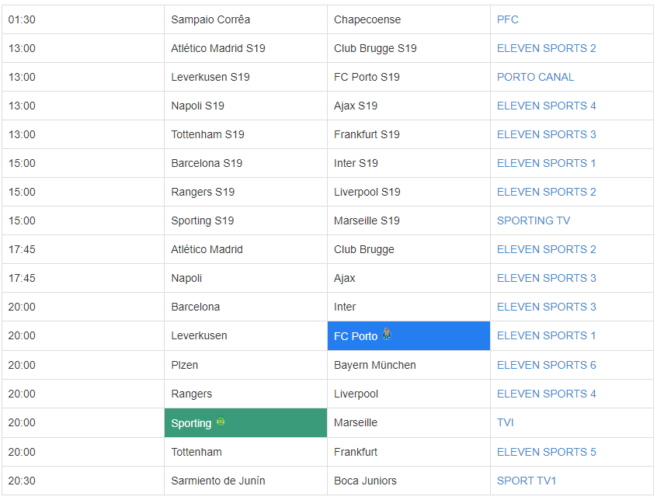Click the Frankfurt S19 cell
The image size is (657, 500).
409,135
